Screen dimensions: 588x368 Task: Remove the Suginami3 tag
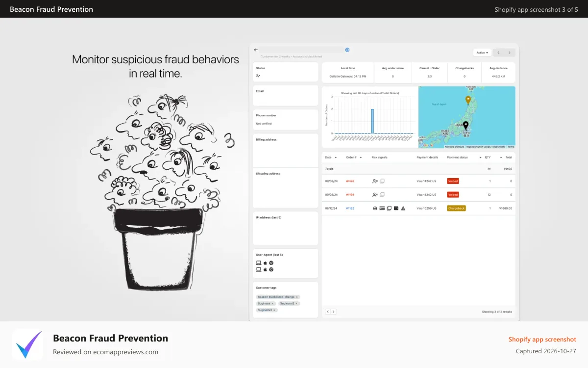pos(274,310)
